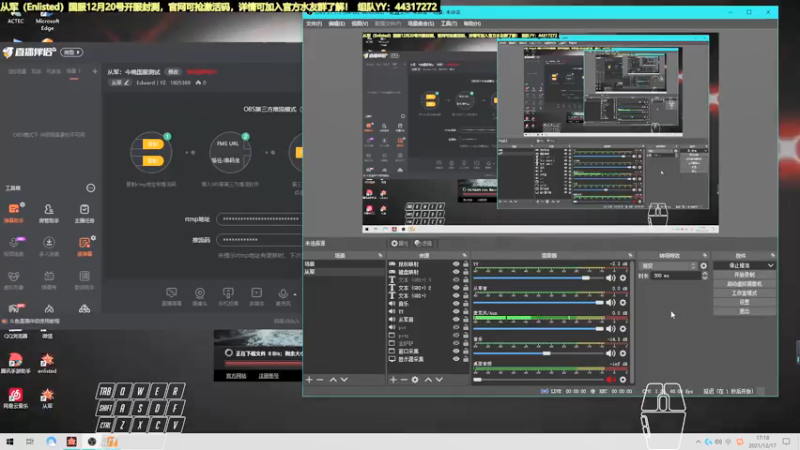This screenshot has width=800, height=450.
Task: Click the 退出 button in OBS
Action: pyautogui.click(x=744, y=311)
